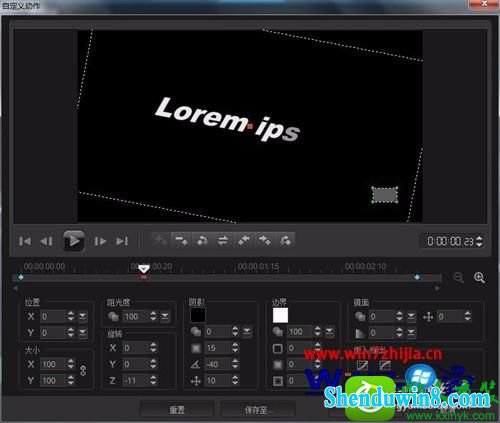Jump to the start of the clip
This screenshot has height=423, width=500.
(x=25, y=241)
